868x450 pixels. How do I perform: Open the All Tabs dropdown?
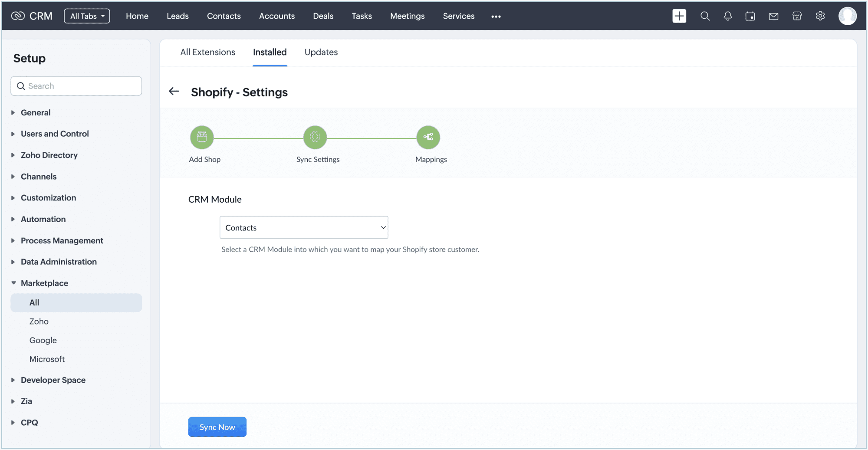tap(87, 16)
